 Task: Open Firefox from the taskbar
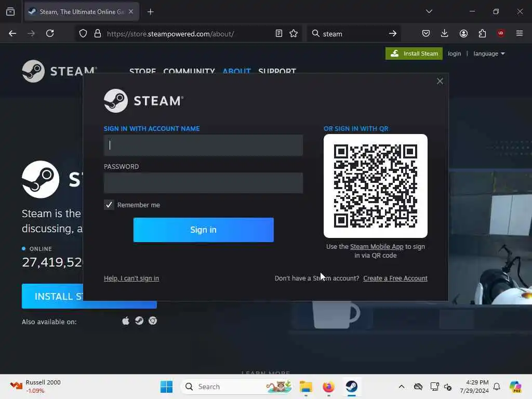(328, 387)
